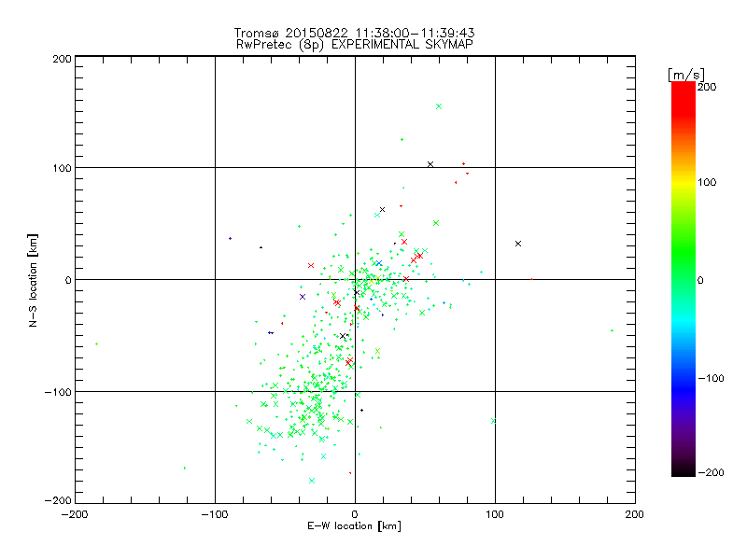Select the colorbar's top '200' value label
The width and height of the screenshot is (747, 560).
pos(707,87)
